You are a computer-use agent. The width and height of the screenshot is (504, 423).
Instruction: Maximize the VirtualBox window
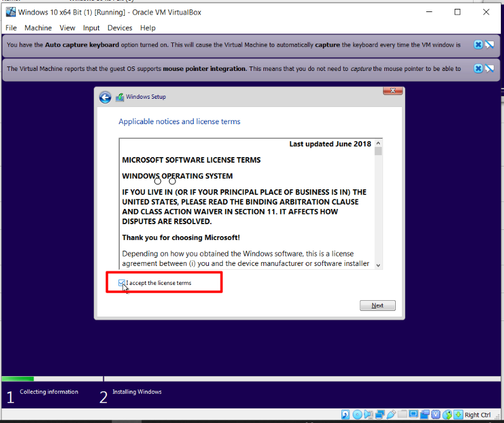click(457, 12)
